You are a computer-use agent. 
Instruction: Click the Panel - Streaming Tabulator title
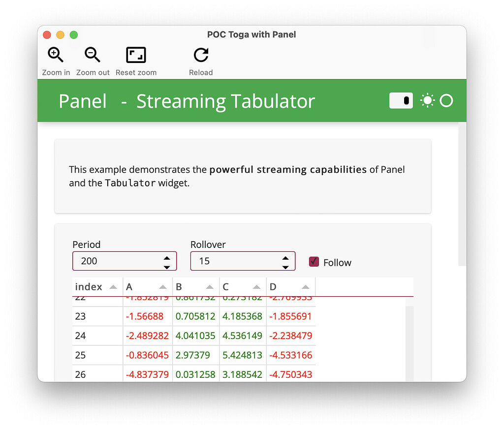(x=186, y=101)
